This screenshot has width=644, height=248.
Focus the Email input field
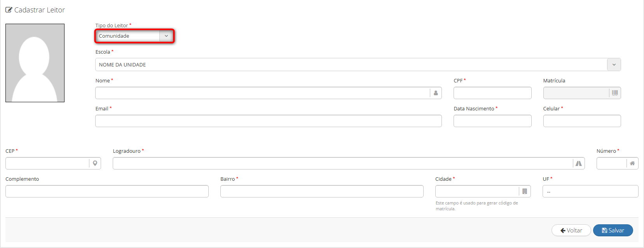tap(269, 121)
